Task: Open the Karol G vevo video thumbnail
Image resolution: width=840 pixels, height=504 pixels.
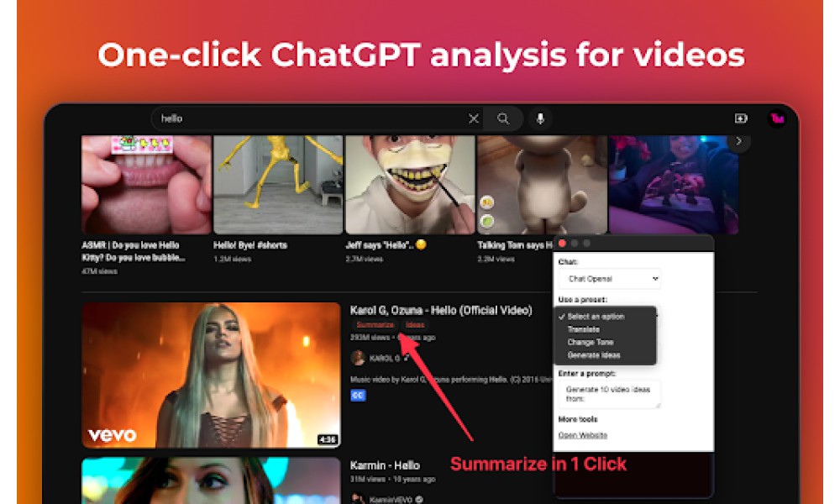Action: [211, 375]
